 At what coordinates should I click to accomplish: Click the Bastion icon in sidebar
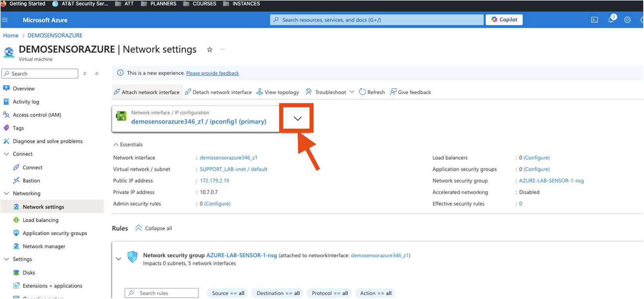(16, 180)
